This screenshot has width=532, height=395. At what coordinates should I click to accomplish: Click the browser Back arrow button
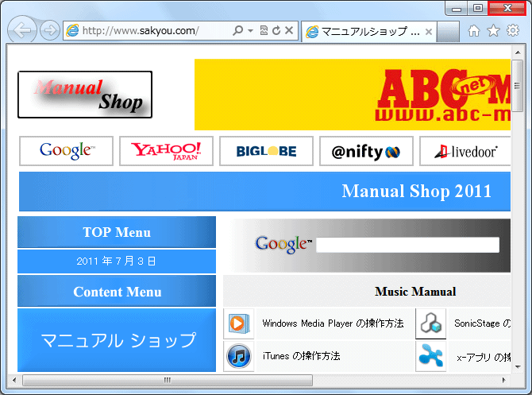(23, 31)
